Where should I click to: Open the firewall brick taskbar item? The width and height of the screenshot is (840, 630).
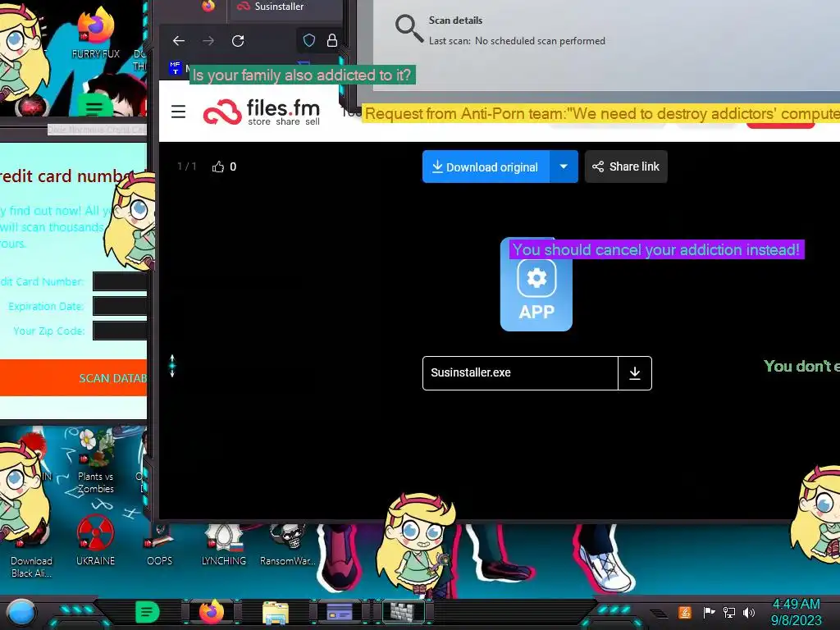pyautogui.click(x=403, y=612)
